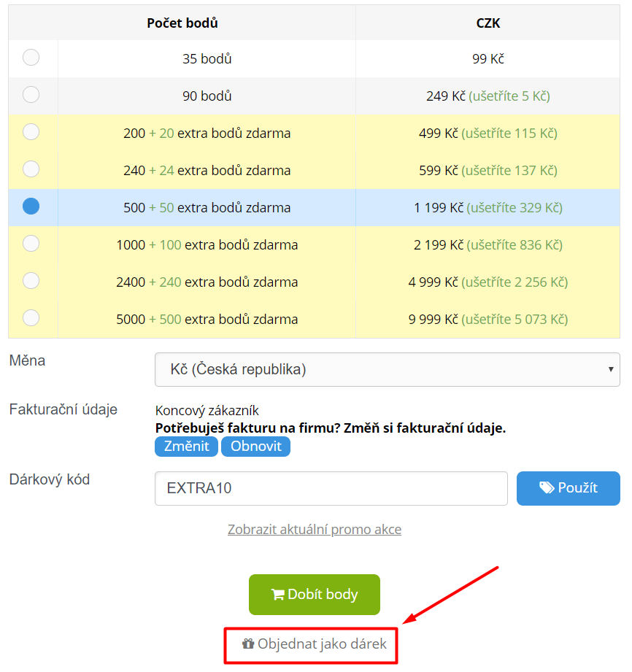Pick the 2400 + 240 extra bodů option
The image size is (632, 672).
(31, 281)
